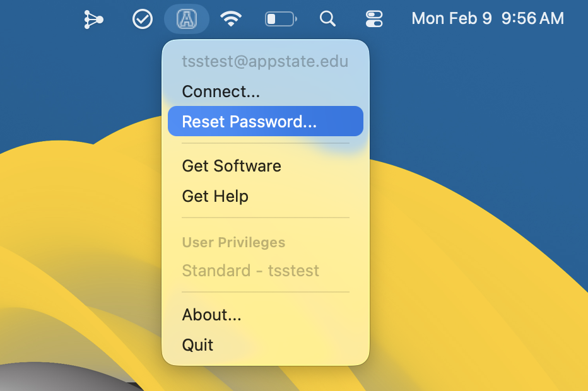Click the User Privileges header

pos(233,243)
